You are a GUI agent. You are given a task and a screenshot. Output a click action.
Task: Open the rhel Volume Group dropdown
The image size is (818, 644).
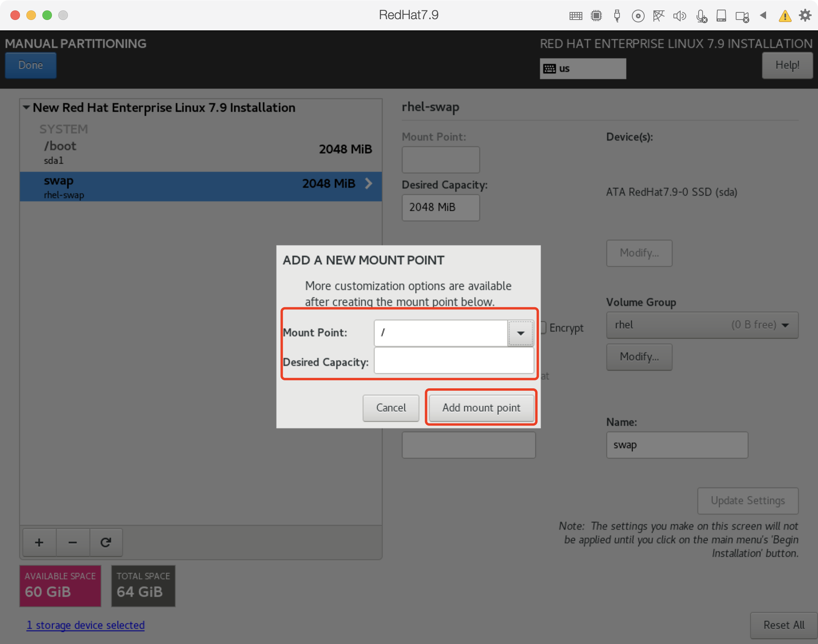pos(702,325)
